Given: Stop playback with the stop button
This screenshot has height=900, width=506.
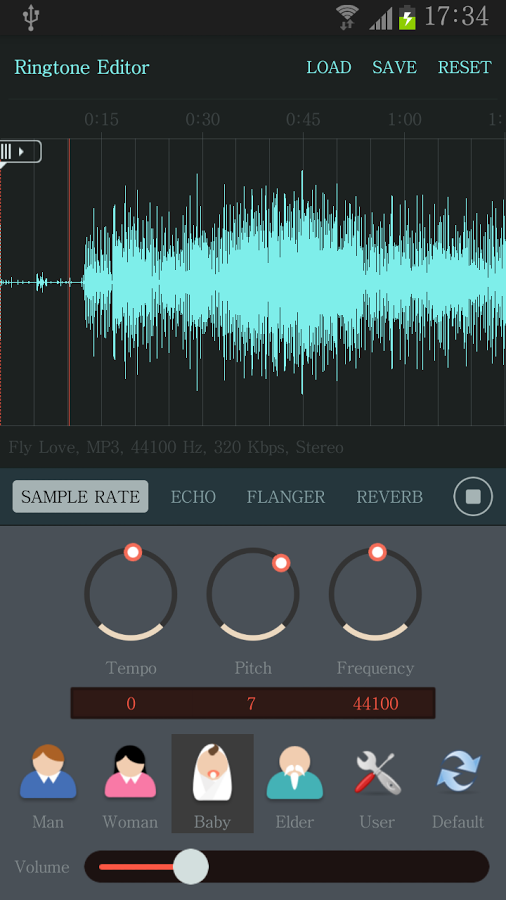Looking at the screenshot, I should (x=473, y=496).
